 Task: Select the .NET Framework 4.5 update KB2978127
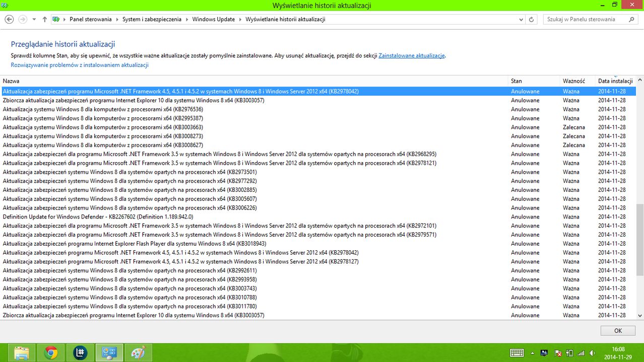point(318,262)
